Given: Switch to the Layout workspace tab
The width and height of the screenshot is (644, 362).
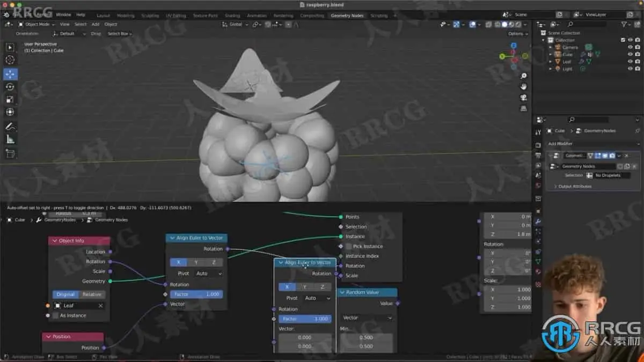Looking at the screenshot, I should (x=103, y=16).
